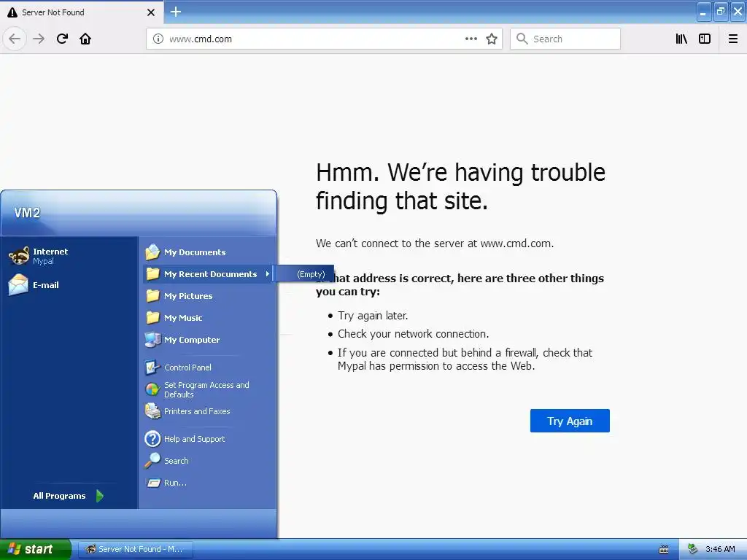
Task: Close the Server Not Found tab
Action: (x=151, y=12)
